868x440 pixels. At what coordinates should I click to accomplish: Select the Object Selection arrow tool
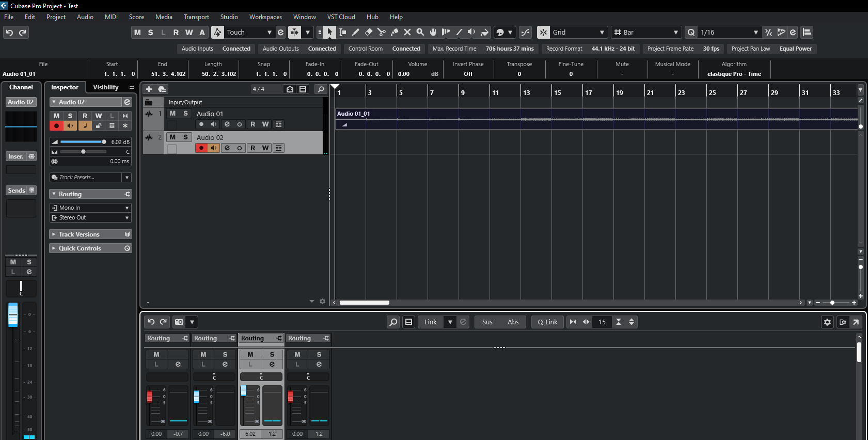pos(329,32)
